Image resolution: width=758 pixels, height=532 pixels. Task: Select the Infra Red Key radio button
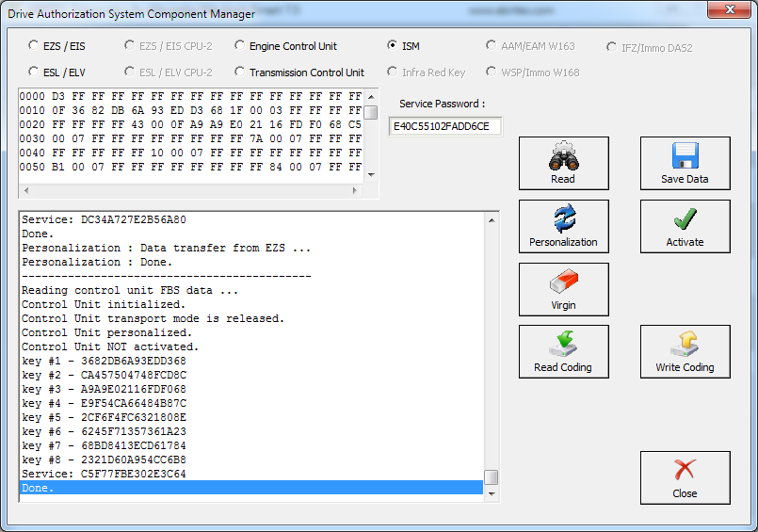click(x=392, y=72)
